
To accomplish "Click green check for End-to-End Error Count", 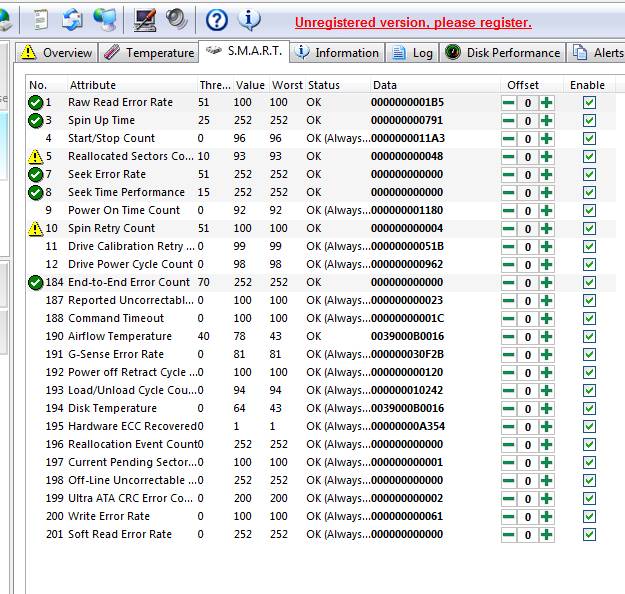I will point(35,282).
